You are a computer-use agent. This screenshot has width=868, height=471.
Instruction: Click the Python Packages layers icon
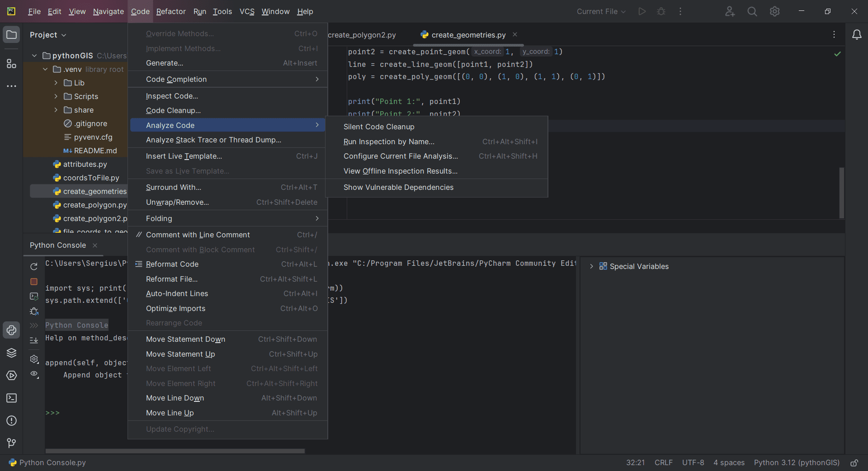tap(11, 353)
